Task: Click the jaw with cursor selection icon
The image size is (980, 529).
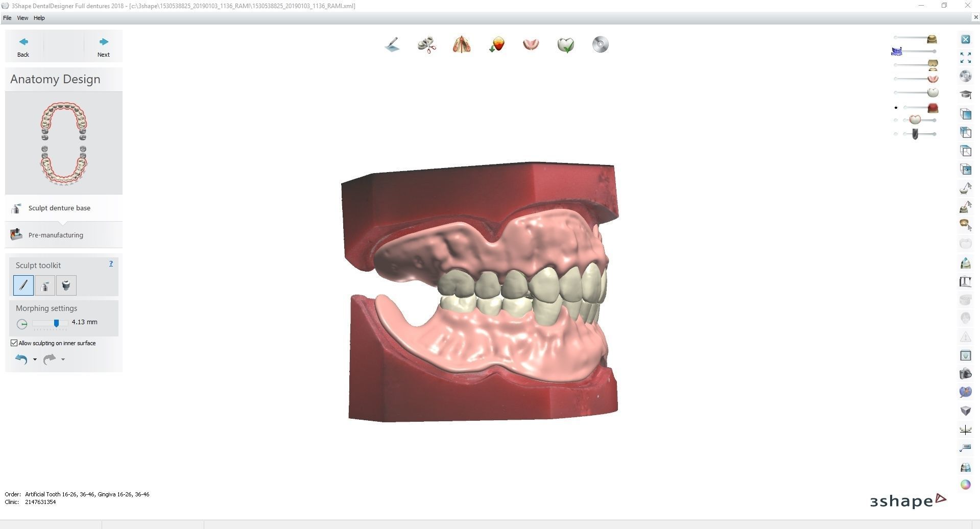Action: 966,225
